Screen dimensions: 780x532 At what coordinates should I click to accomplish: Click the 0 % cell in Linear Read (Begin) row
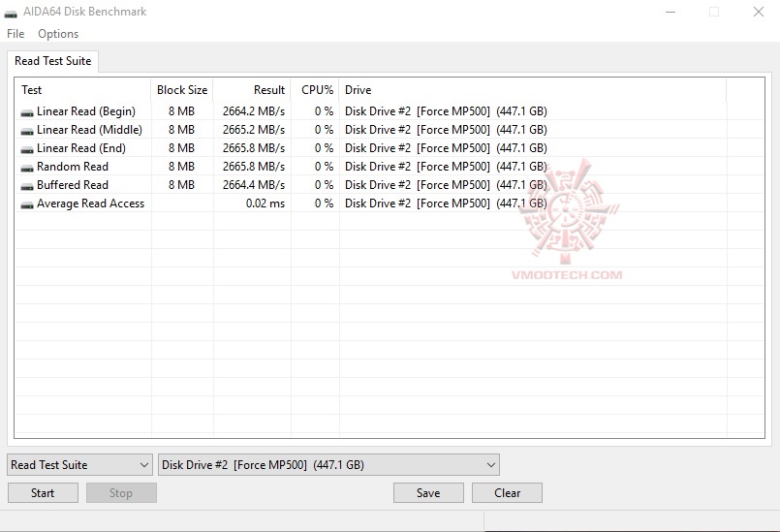click(324, 111)
